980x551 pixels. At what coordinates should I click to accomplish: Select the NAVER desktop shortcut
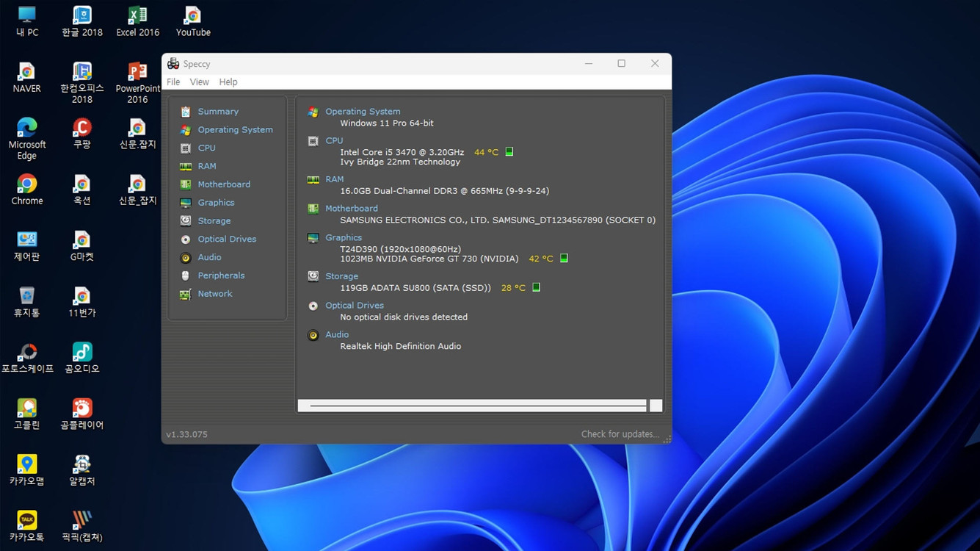click(x=27, y=78)
